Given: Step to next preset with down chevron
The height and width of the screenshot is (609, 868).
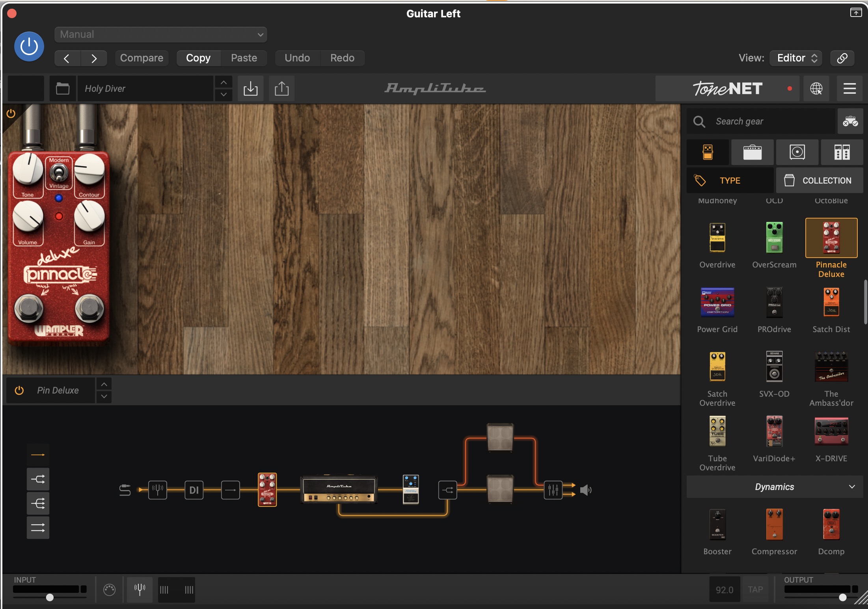Looking at the screenshot, I should (x=224, y=95).
